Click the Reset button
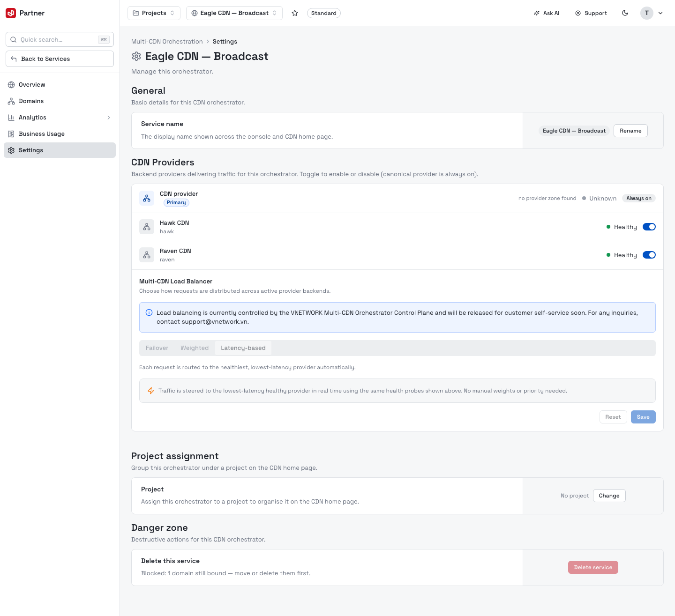Viewport: 675px width, 616px height. click(613, 417)
